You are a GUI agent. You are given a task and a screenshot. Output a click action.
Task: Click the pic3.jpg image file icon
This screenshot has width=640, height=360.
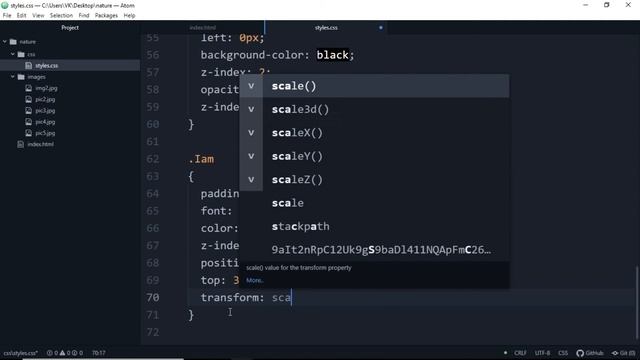(x=28, y=111)
